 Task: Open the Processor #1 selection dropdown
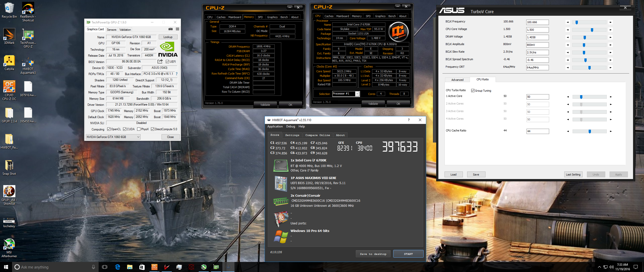pyautogui.click(x=346, y=94)
